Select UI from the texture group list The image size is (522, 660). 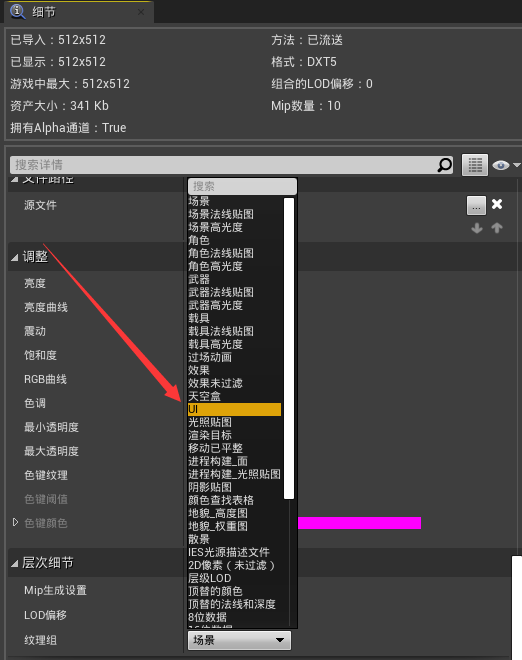(234, 409)
